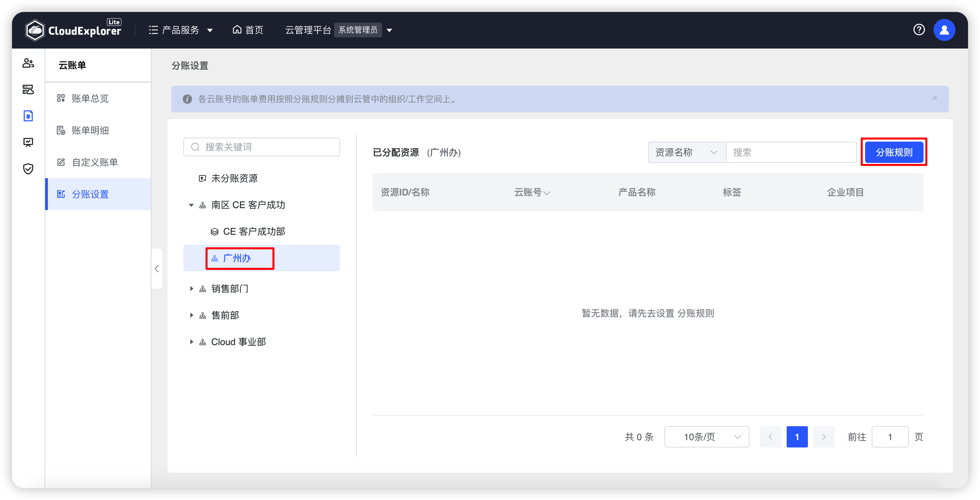980x500 pixels.
Task: Open the 产品服务 menu
Action: click(x=180, y=30)
